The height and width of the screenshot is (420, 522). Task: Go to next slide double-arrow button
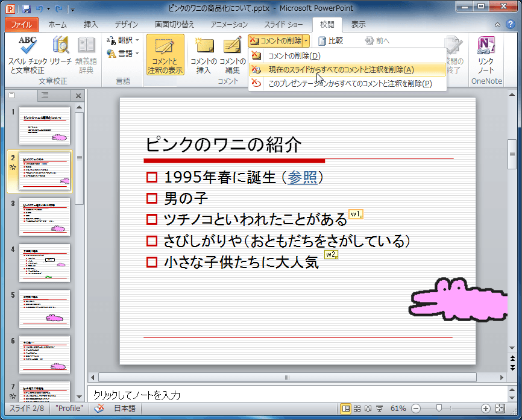point(512,368)
